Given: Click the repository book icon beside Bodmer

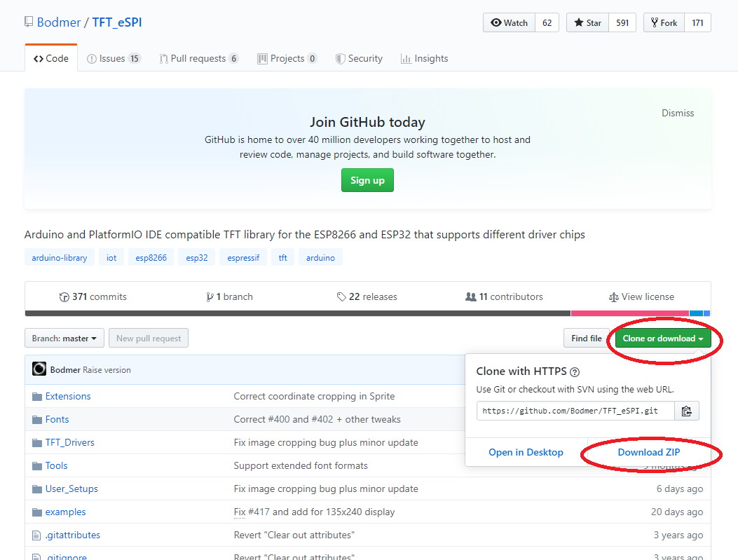Looking at the screenshot, I should (29, 22).
